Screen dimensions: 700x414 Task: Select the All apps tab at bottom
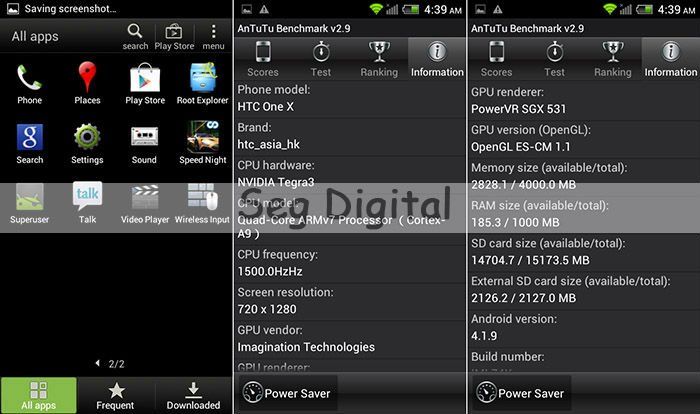click(39, 395)
